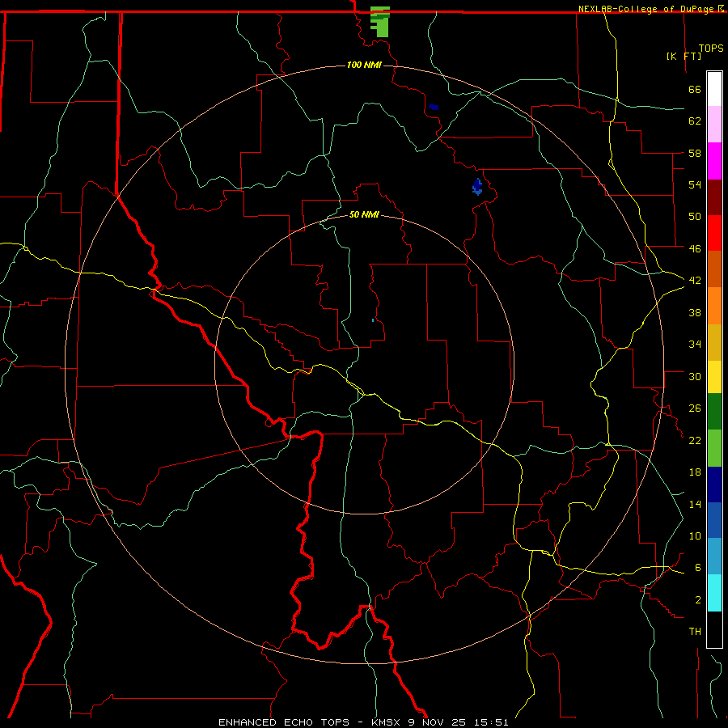The width and height of the screenshot is (728, 728).
Task: Click the legend value '42'
Action: tap(695, 281)
